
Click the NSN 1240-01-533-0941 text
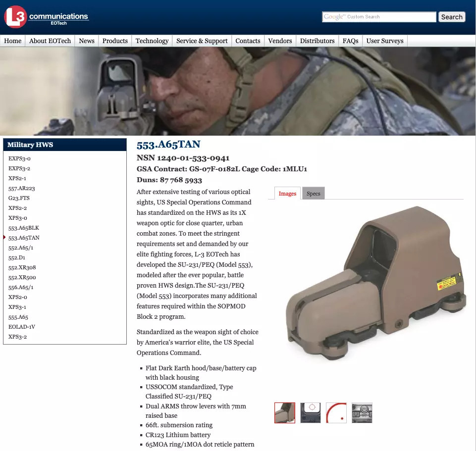coord(183,158)
